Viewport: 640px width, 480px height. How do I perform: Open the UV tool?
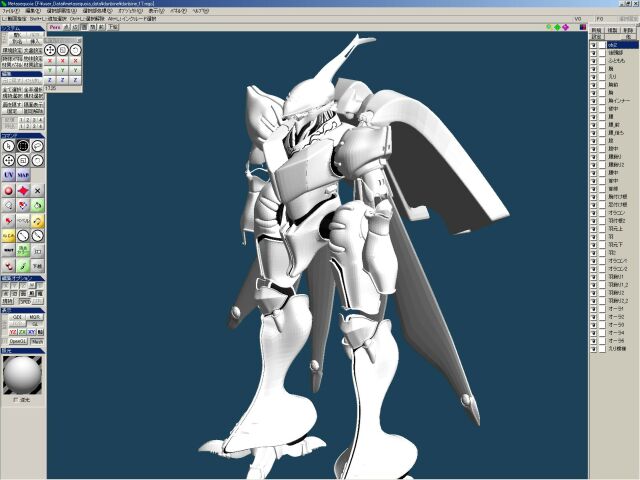[8, 175]
